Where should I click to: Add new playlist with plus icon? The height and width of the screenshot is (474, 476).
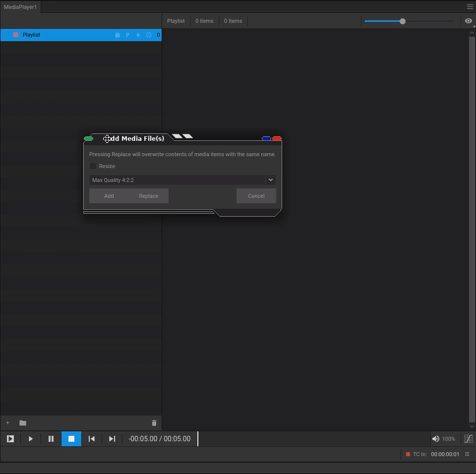(8, 422)
